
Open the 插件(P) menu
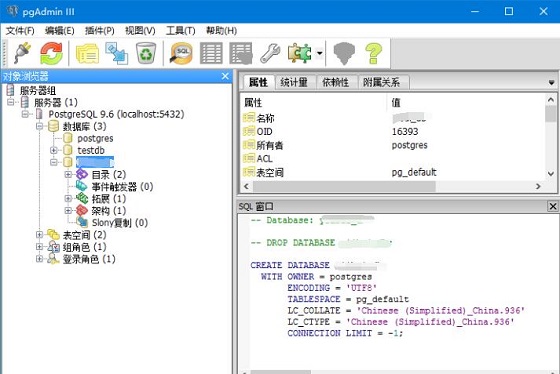point(100,31)
